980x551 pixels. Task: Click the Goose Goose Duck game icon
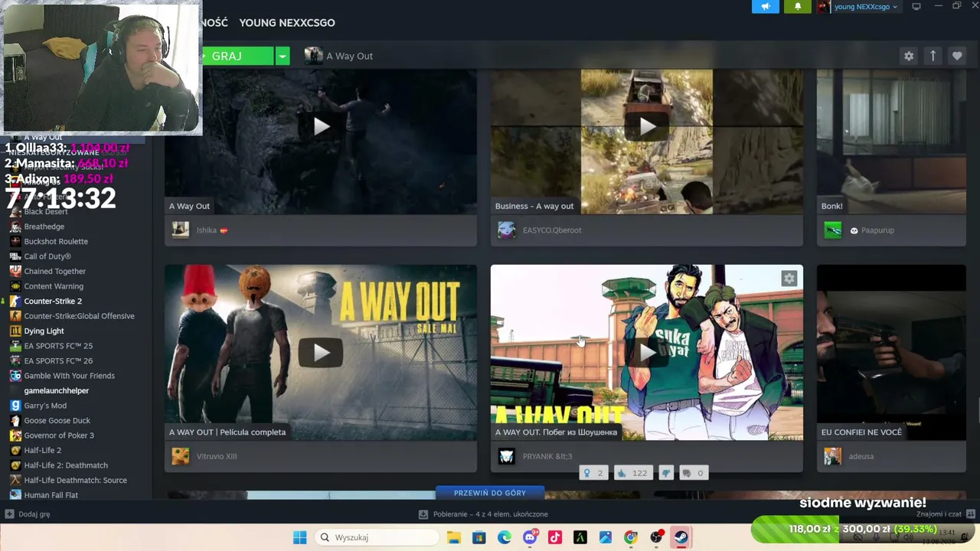click(x=15, y=420)
